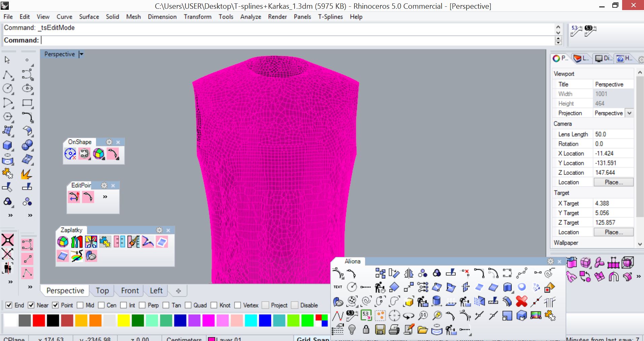Screen dimensions: 644x341
Task: Switch to the Front viewport tab
Action: click(x=130, y=291)
